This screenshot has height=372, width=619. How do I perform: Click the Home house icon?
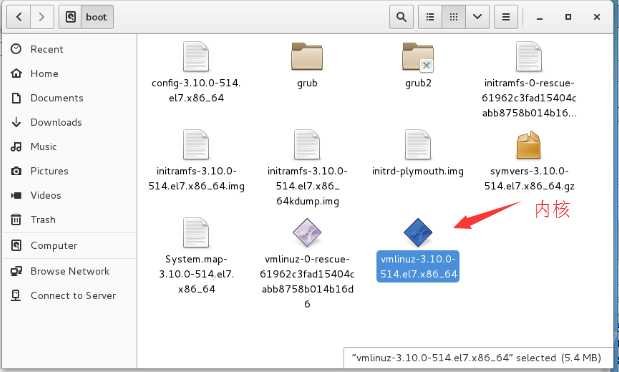(x=16, y=73)
